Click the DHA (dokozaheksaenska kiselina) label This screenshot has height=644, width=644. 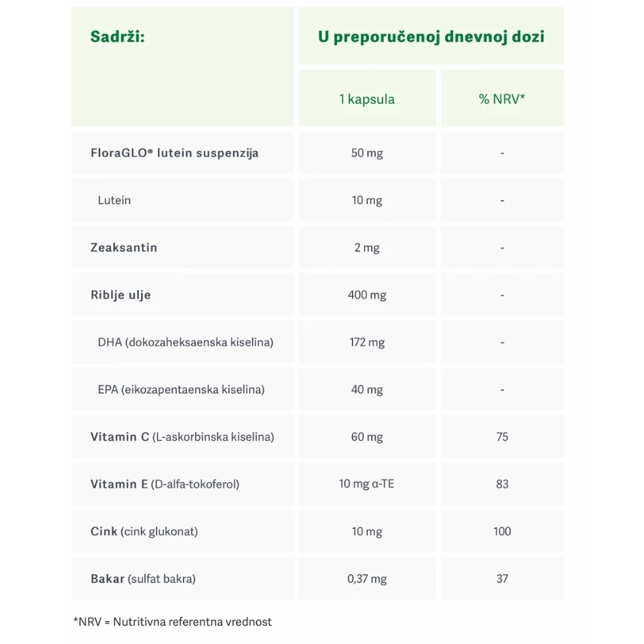(x=185, y=342)
